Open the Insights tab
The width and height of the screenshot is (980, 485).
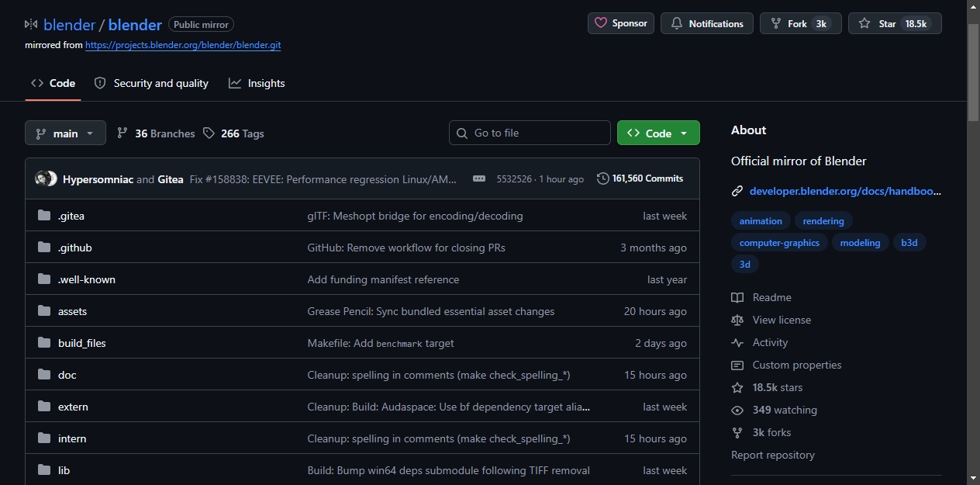pos(257,83)
